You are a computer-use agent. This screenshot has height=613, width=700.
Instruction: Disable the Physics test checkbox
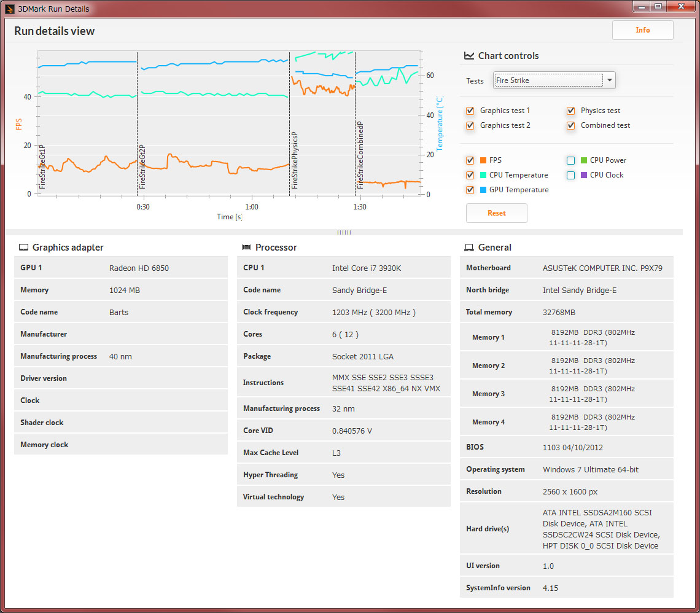coord(571,111)
